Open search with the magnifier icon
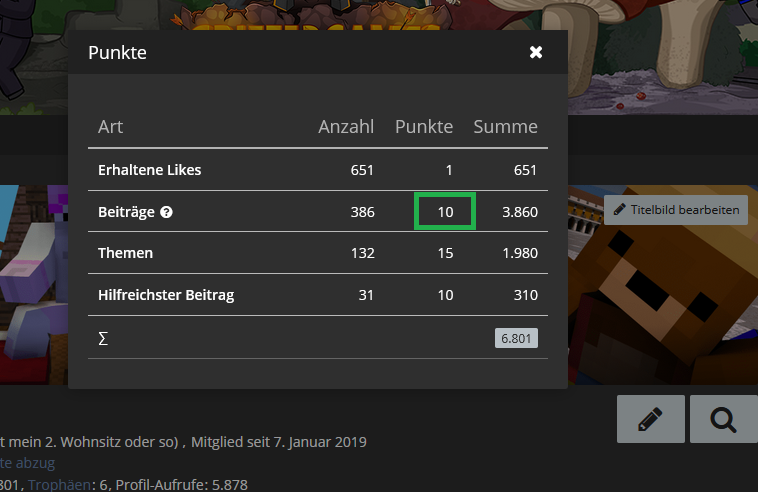 [x=724, y=419]
